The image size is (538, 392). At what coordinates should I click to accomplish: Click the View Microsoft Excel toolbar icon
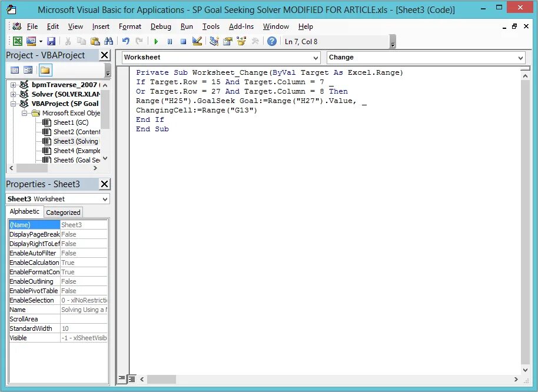click(x=18, y=42)
